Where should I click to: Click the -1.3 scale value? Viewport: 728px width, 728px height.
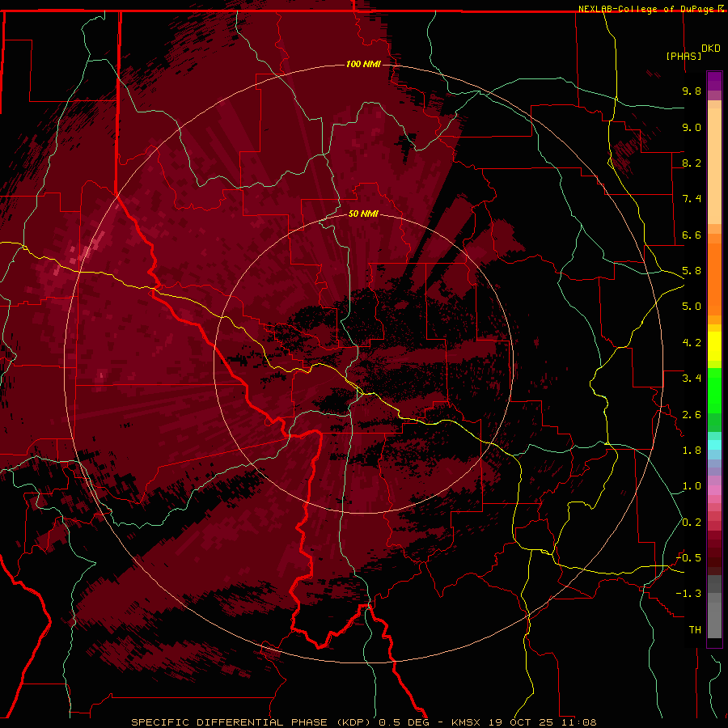point(689,594)
